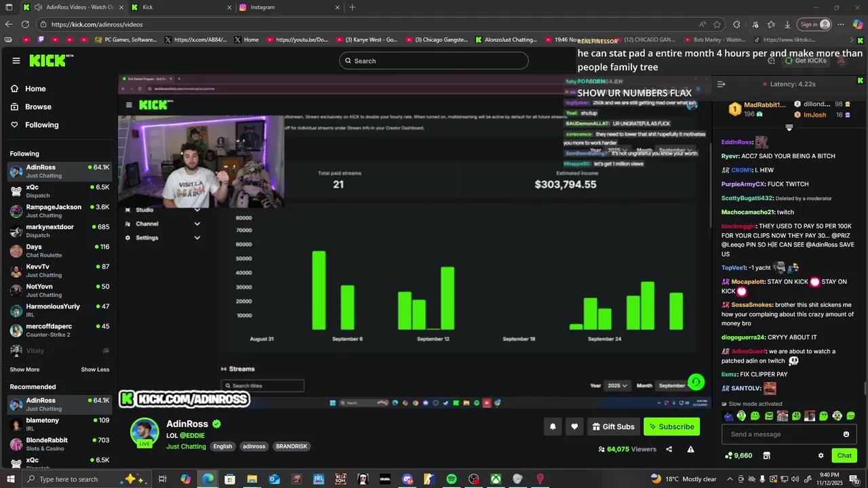Switch to AdinRoss Videos browser tab
The height and width of the screenshot is (488, 868).
tap(73, 7)
